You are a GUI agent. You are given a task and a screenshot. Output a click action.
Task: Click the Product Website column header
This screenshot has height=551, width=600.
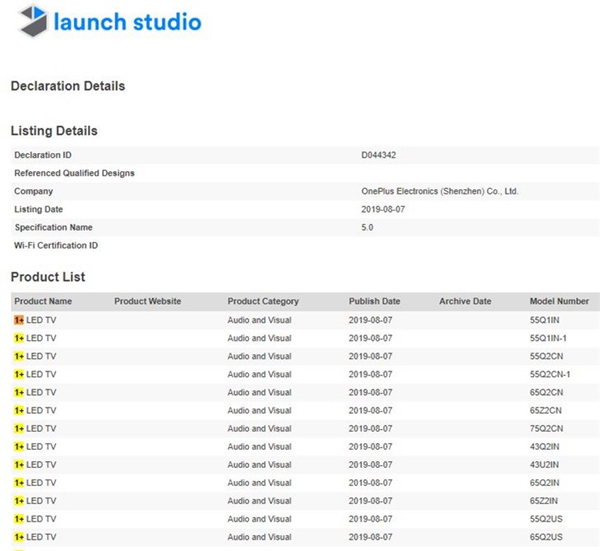click(x=147, y=301)
